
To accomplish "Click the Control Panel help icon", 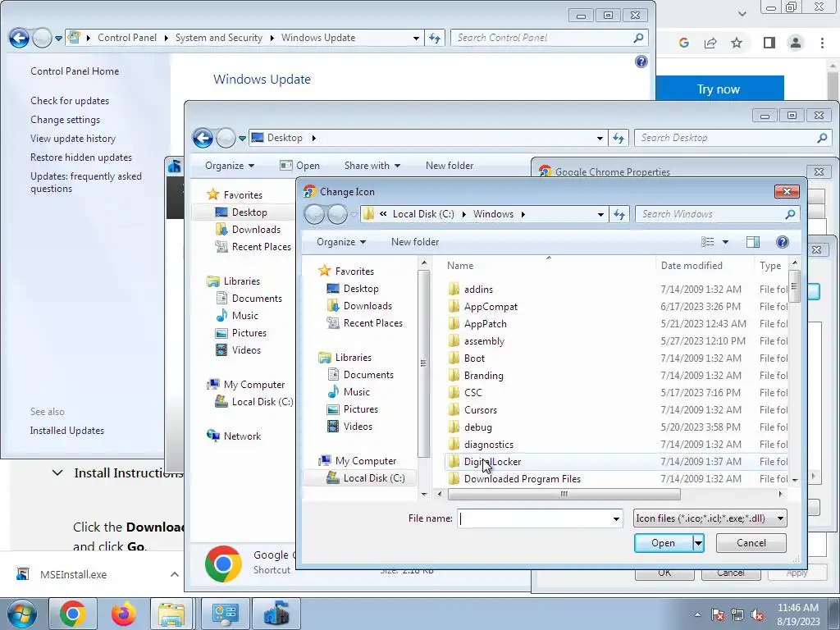I will click(641, 62).
